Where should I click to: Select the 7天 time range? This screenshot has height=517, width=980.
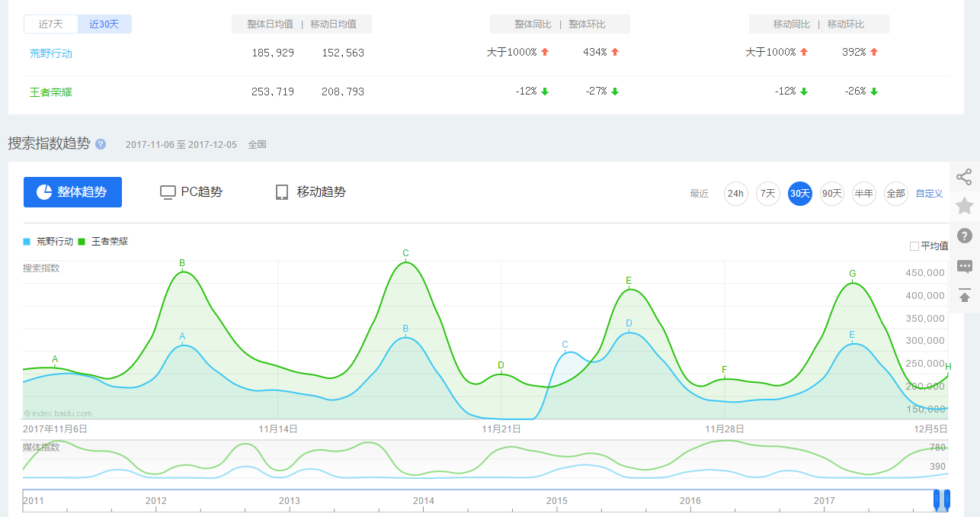pos(768,194)
